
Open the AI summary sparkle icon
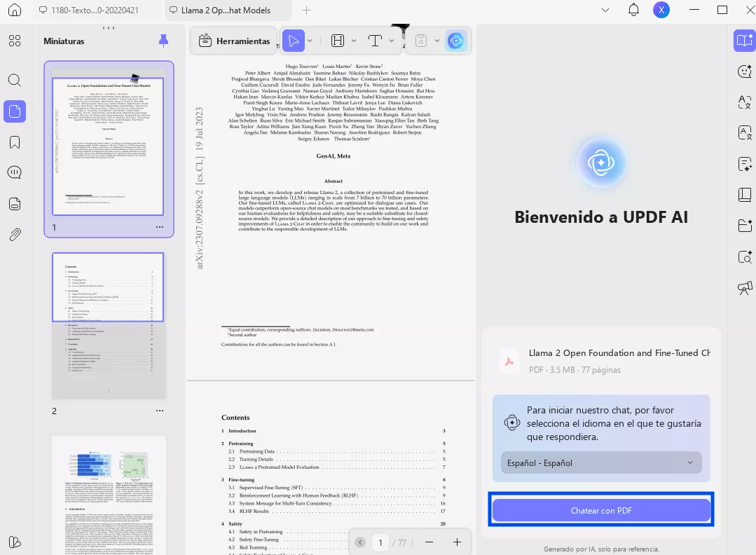[x=744, y=165]
